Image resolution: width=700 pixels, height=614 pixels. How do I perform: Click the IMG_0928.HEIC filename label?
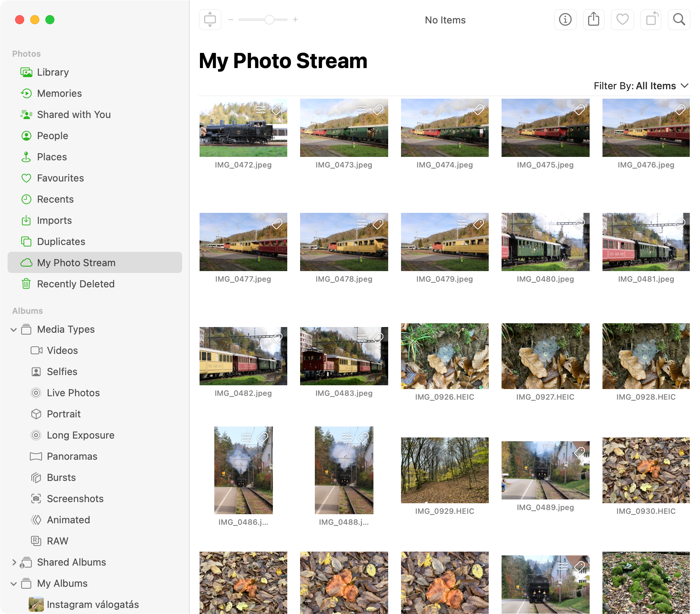[646, 397]
